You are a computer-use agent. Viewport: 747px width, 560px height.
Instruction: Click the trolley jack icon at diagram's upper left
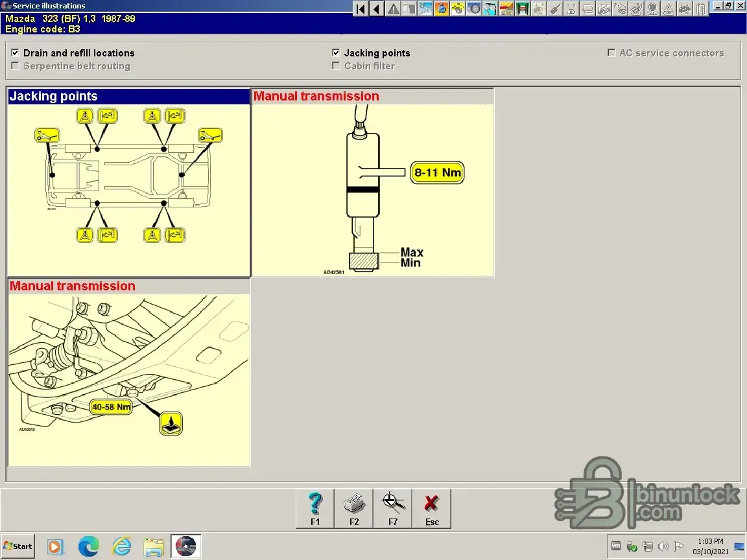point(47,135)
